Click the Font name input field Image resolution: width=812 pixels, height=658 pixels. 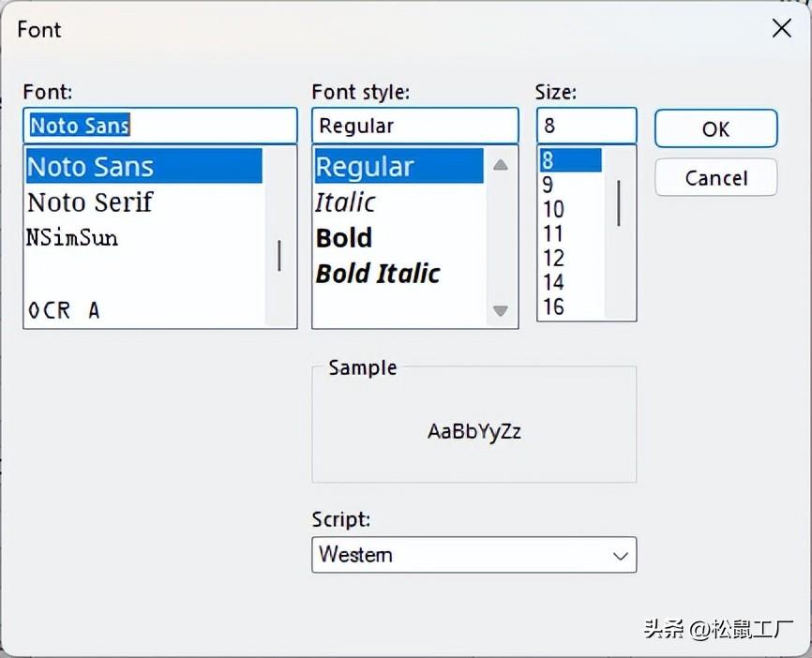click(159, 125)
